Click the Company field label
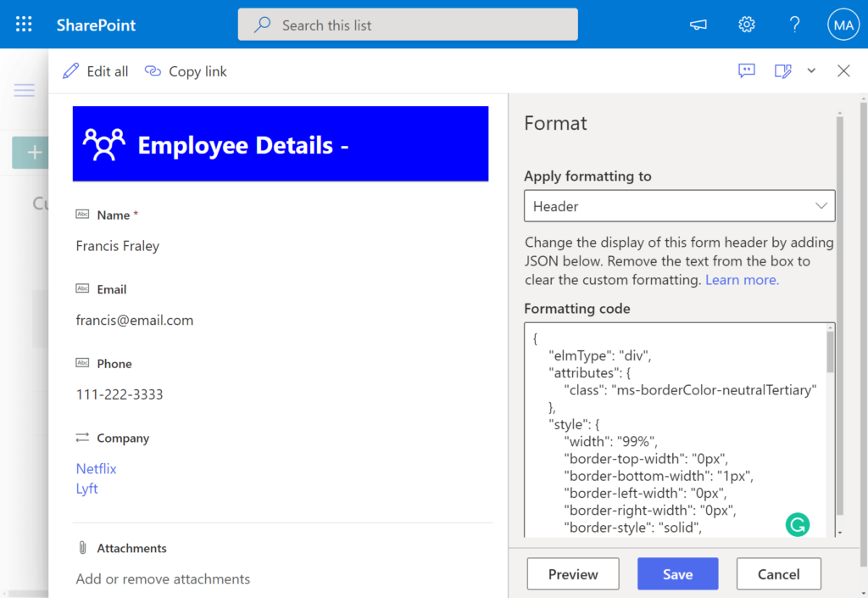 (123, 438)
